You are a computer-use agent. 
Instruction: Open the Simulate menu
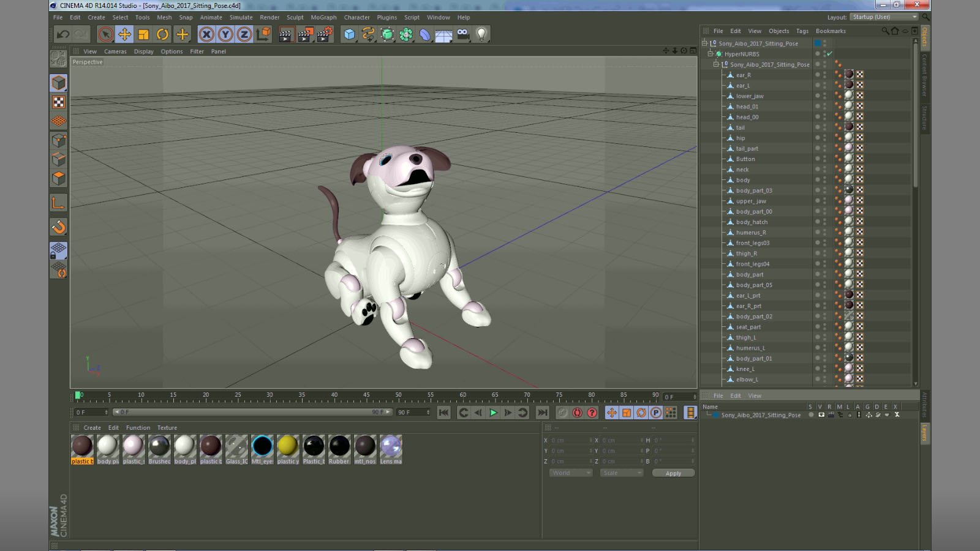tap(241, 17)
